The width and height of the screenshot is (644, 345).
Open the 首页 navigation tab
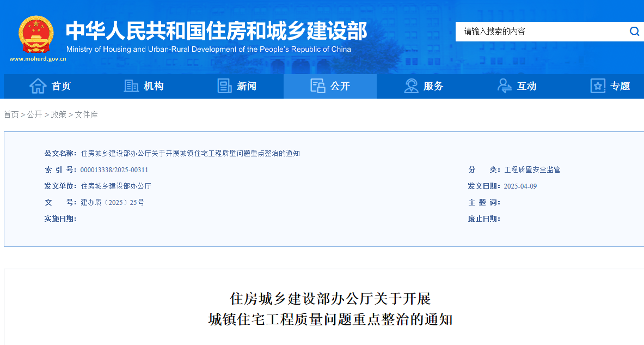(50, 86)
